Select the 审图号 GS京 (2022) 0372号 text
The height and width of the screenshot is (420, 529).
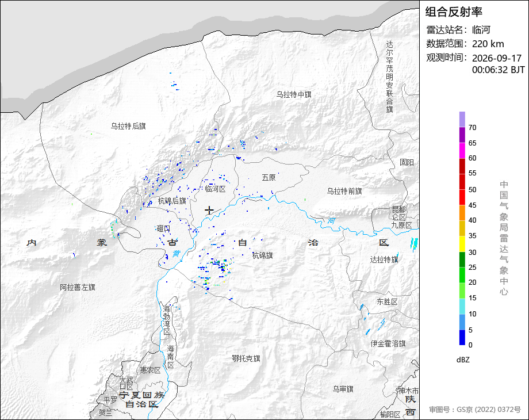point(475,410)
